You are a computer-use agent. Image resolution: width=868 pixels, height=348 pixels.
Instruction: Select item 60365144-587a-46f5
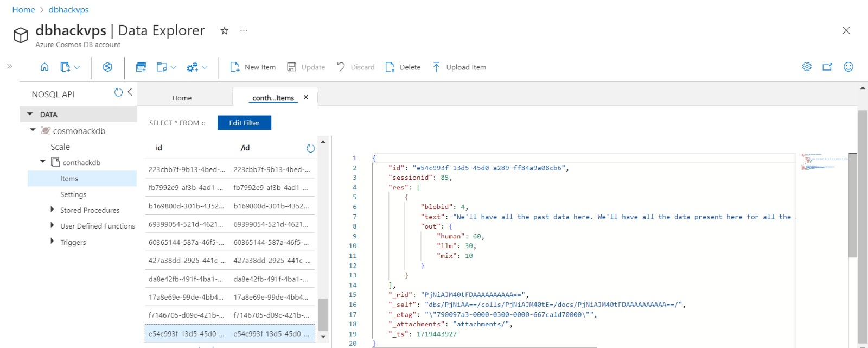tap(229, 243)
